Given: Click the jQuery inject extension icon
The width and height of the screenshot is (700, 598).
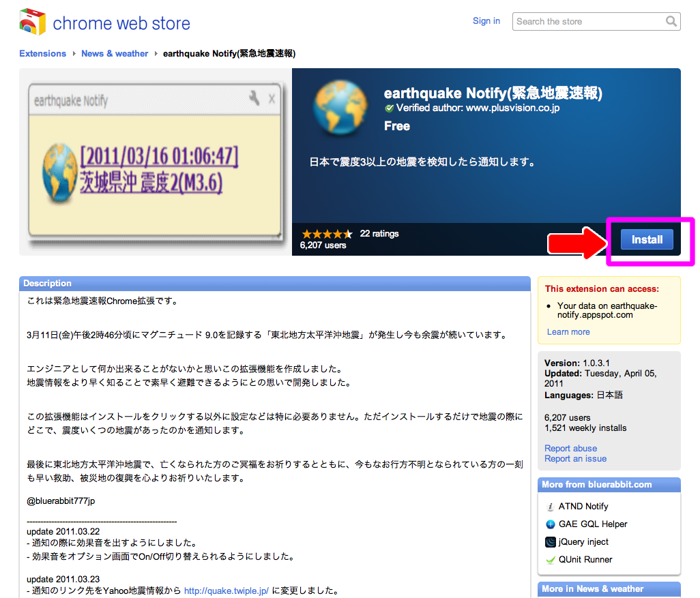Looking at the screenshot, I should pos(551,542).
